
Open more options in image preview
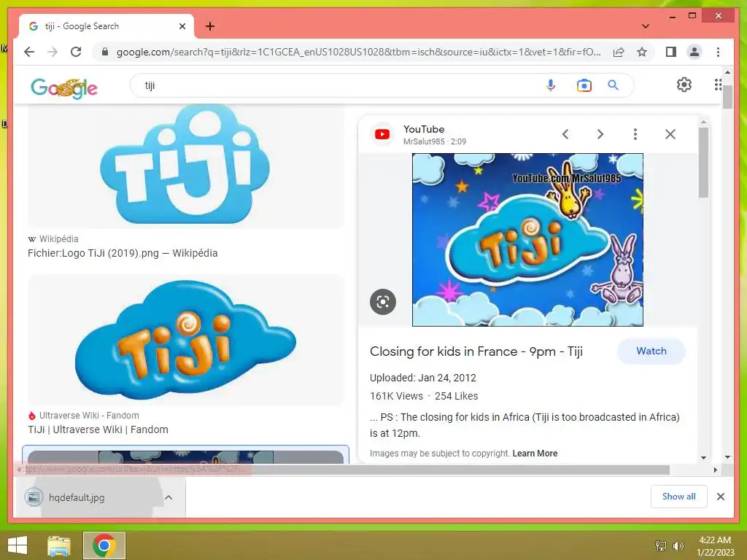pyautogui.click(x=635, y=134)
